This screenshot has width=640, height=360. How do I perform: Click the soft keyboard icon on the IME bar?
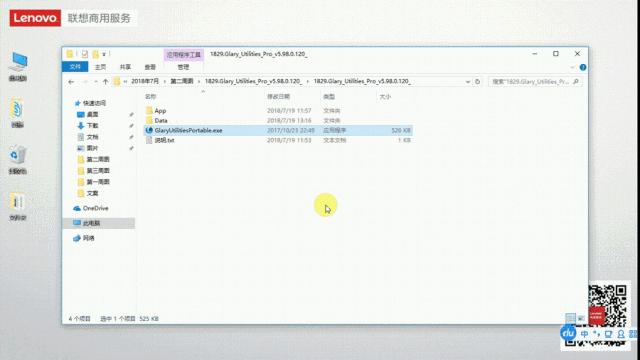pos(609,334)
